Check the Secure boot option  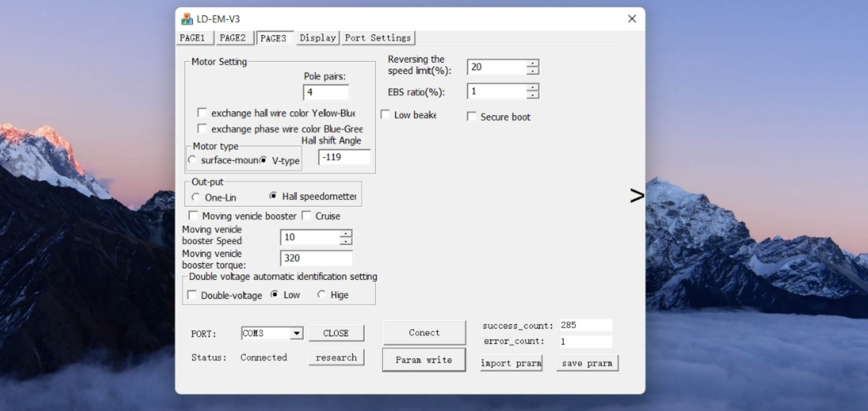tap(472, 116)
